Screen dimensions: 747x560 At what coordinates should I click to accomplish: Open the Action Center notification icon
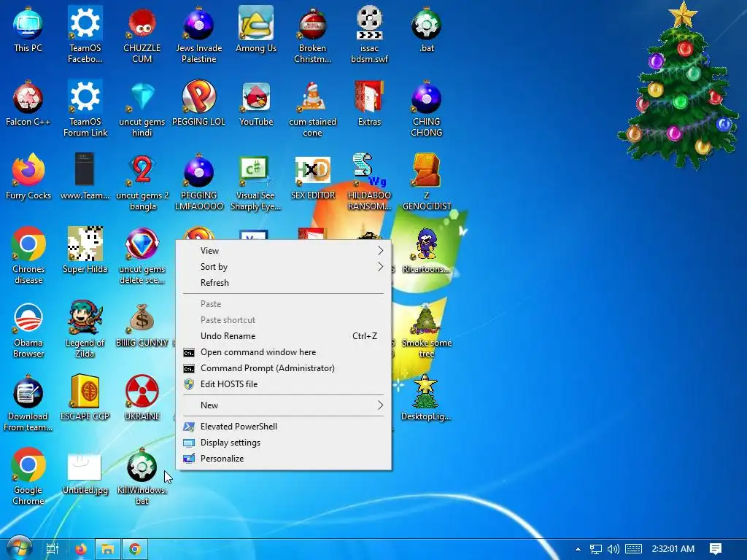[716, 549]
